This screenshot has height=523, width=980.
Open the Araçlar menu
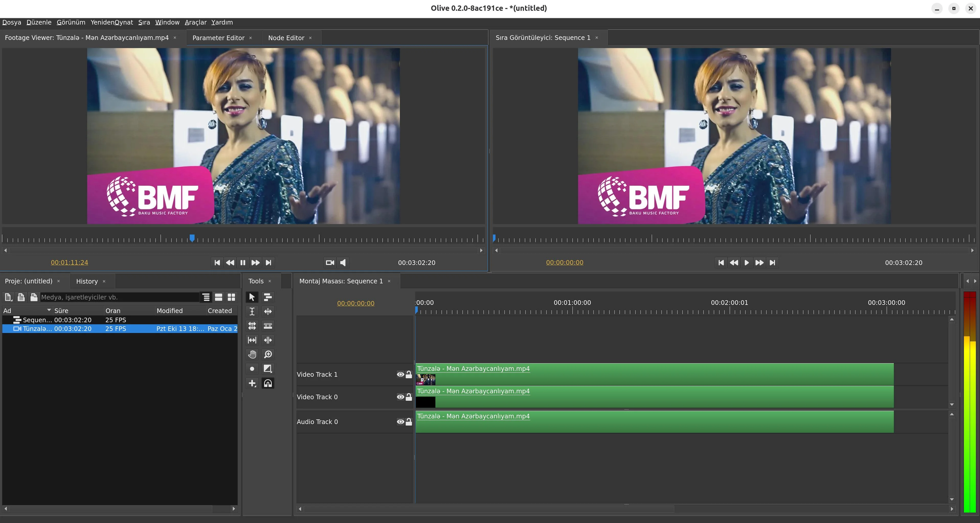coord(195,23)
